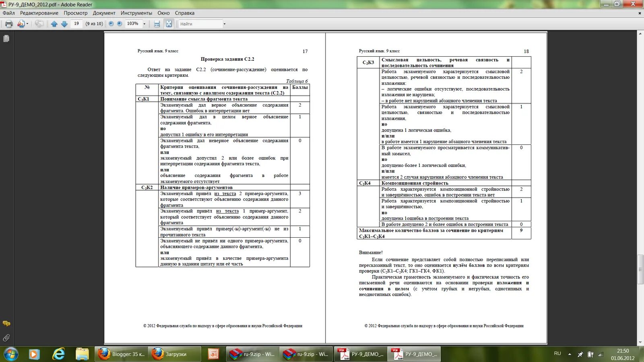Click the battery power icon in system tray
The image size is (644, 362).
click(x=590, y=354)
